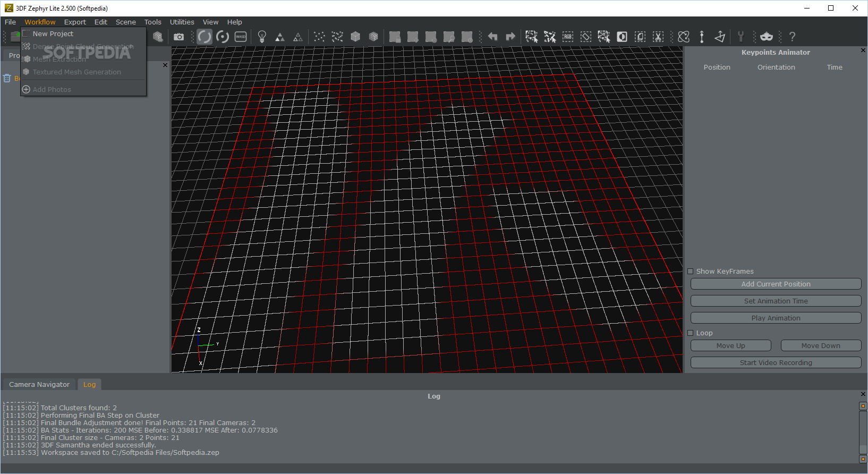Close the Keypoints Animator panel
The image size is (868, 474).
(863, 50)
